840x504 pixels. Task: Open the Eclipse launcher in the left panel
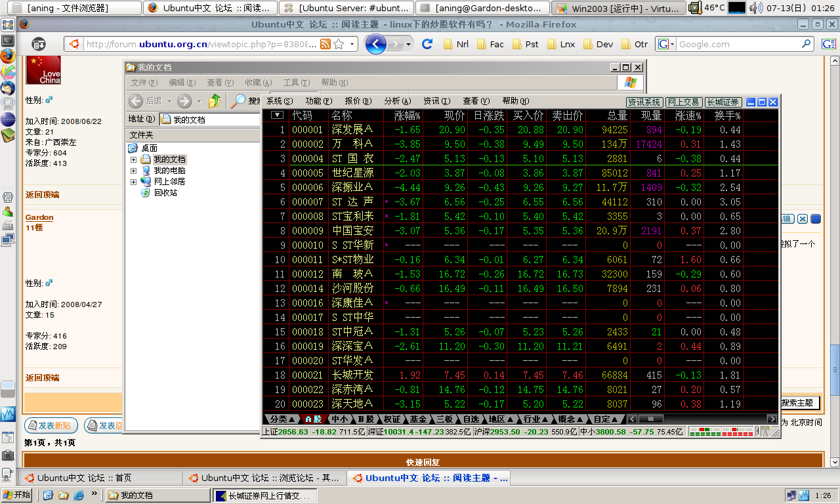8,119
